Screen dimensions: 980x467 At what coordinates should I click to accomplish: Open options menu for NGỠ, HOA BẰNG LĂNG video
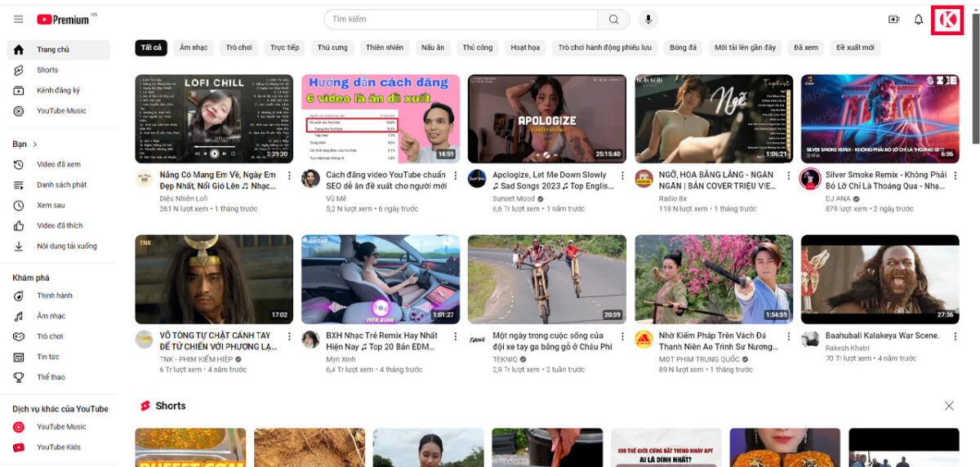(x=788, y=176)
